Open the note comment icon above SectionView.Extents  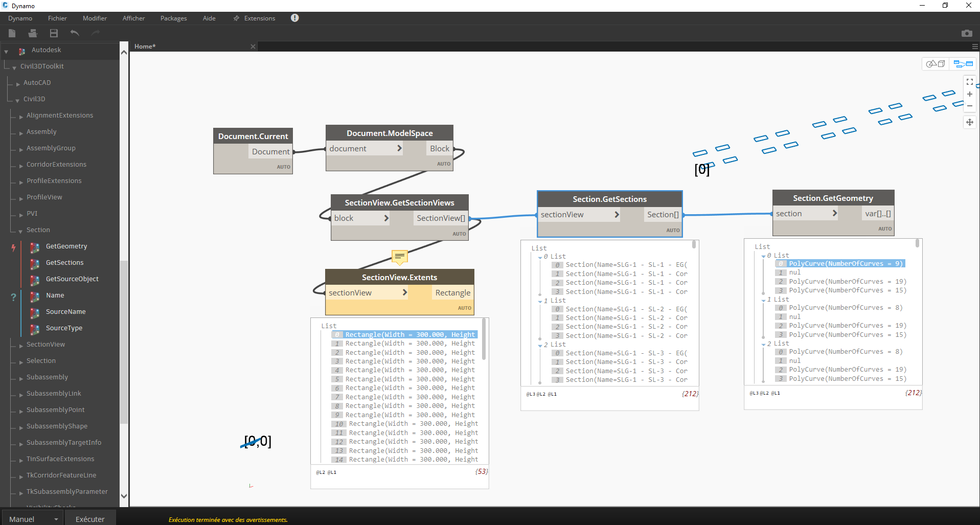(x=400, y=257)
